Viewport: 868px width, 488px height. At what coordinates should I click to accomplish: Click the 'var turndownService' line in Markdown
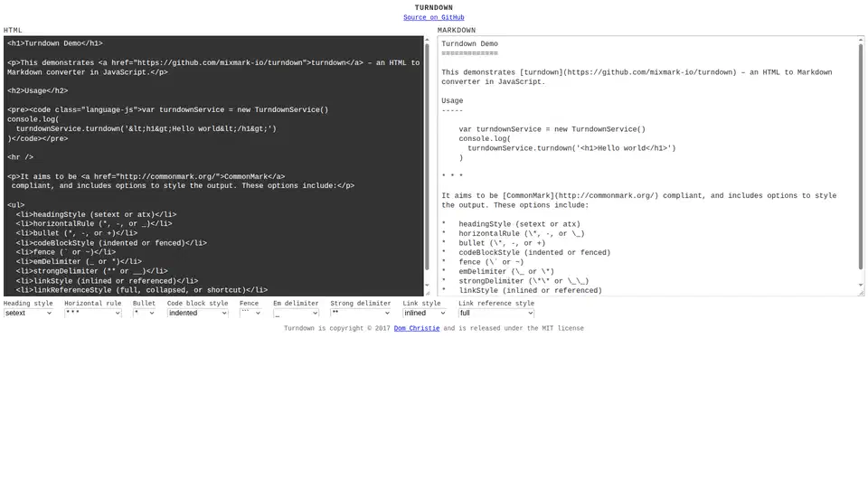tap(552, 129)
